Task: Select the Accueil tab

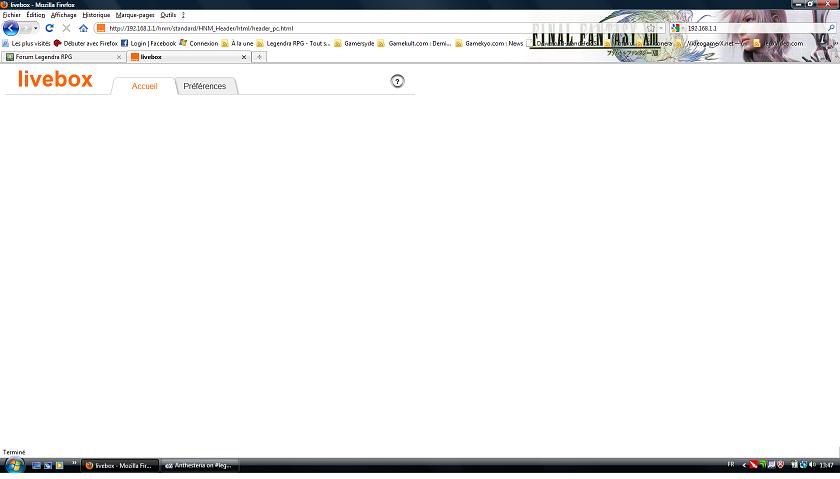Action: (144, 86)
